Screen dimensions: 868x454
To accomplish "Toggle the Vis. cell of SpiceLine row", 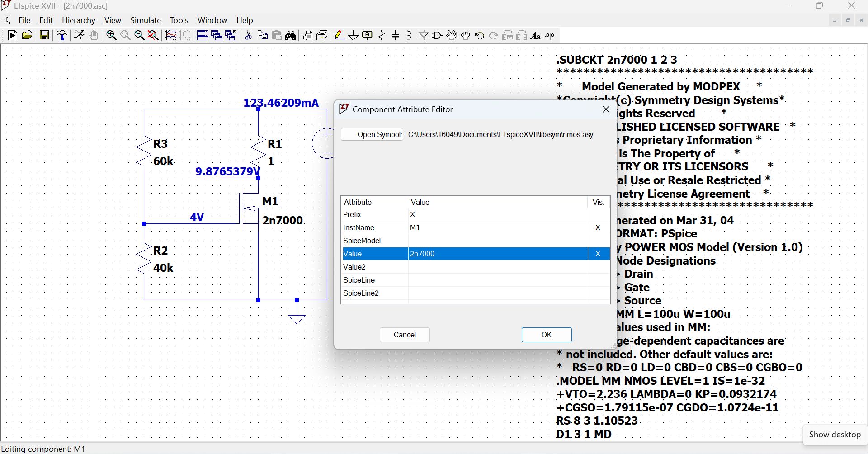I will click(599, 280).
